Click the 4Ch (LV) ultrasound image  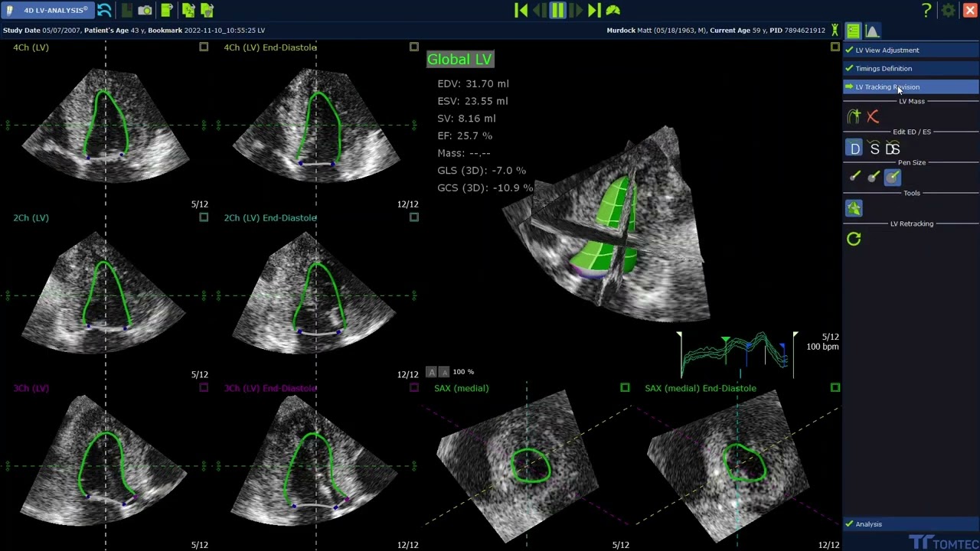[106, 126]
